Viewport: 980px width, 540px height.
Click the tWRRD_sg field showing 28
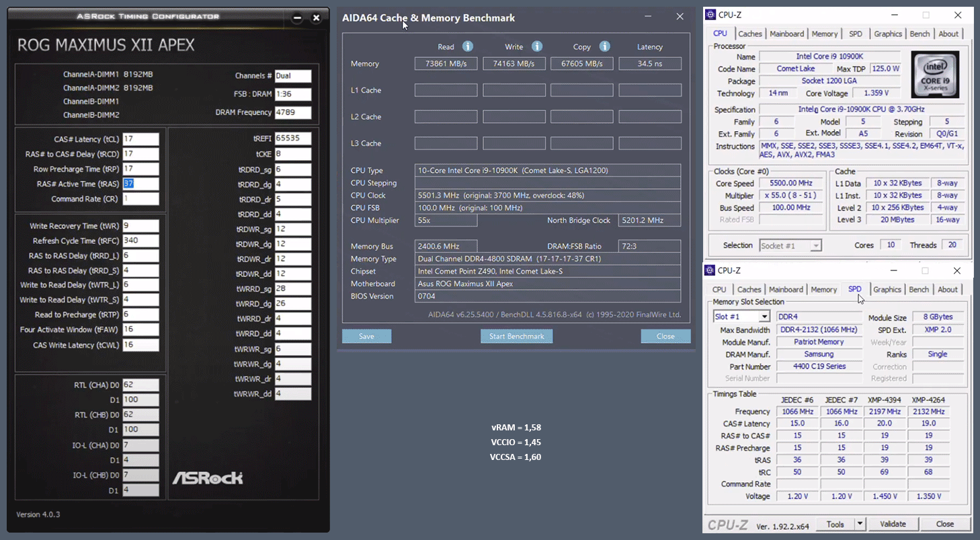point(292,288)
